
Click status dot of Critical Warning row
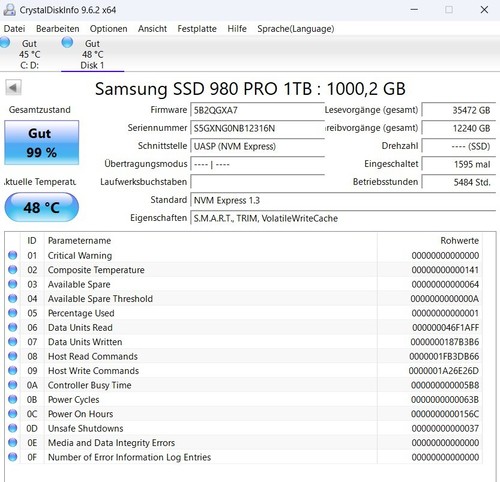[13, 255]
